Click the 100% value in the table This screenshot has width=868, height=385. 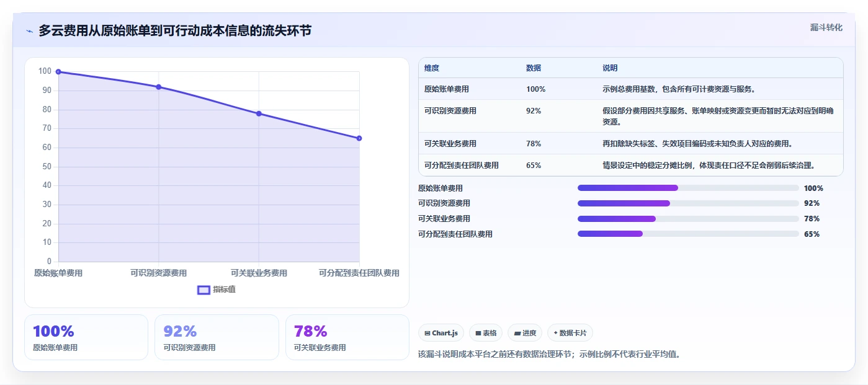click(535, 89)
